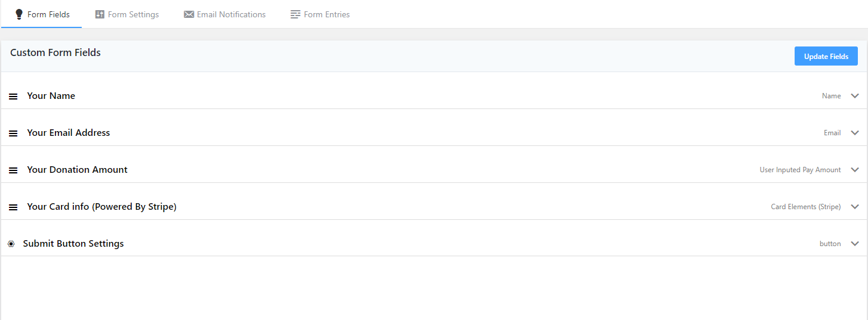Select the Your Donation Amount field title
Image resolution: width=868 pixels, height=320 pixels.
pyautogui.click(x=77, y=170)
